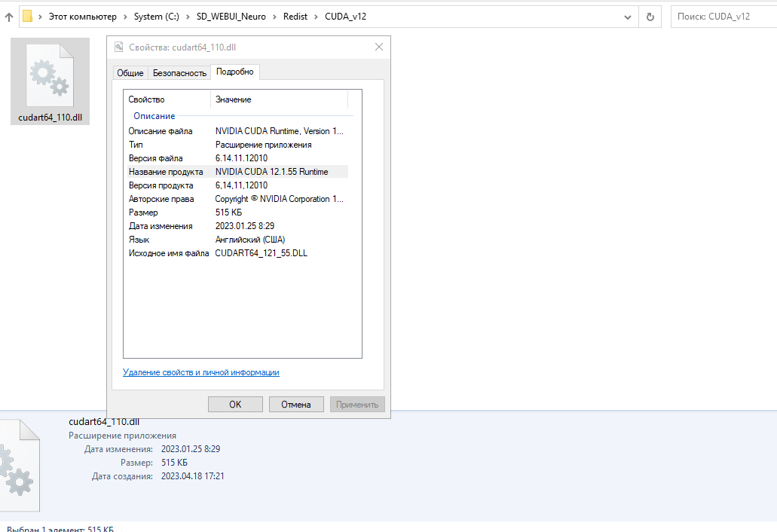Click the search field Поиск: CUDA_v12
777x532 pixels.
pos(723,17)
